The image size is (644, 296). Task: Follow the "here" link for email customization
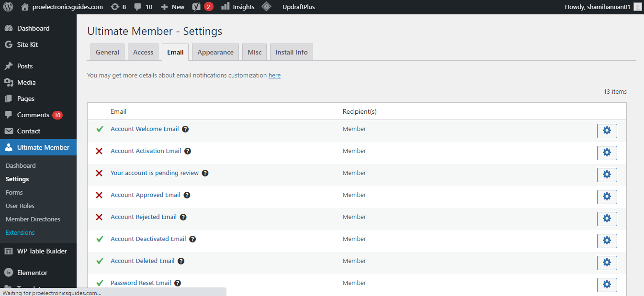274,75
